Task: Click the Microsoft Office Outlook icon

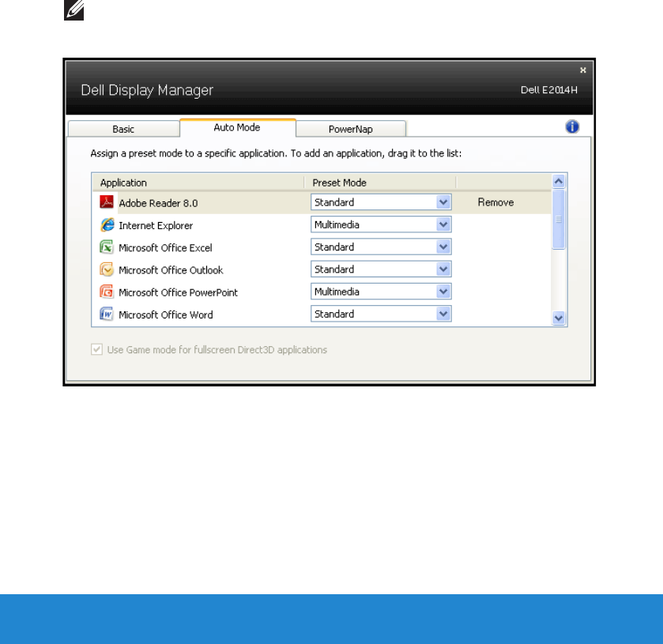Action: [107, 269]
